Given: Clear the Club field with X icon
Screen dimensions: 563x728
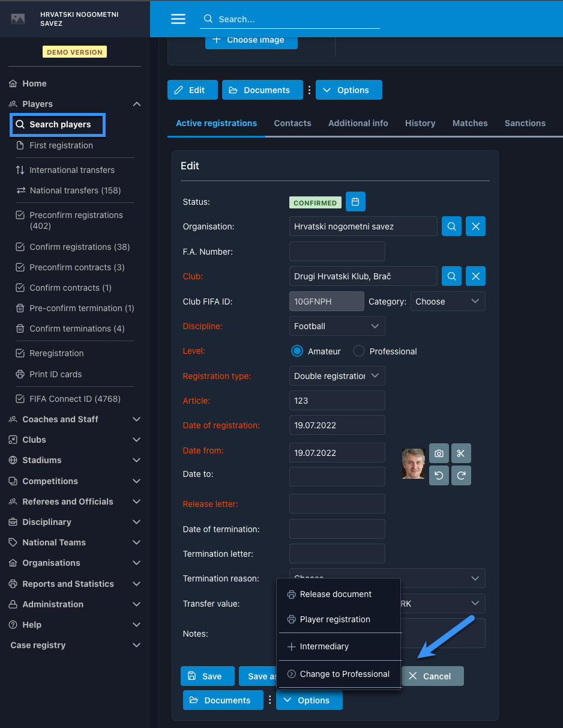Looking at the screenshot, I should [x=475, y=276].
